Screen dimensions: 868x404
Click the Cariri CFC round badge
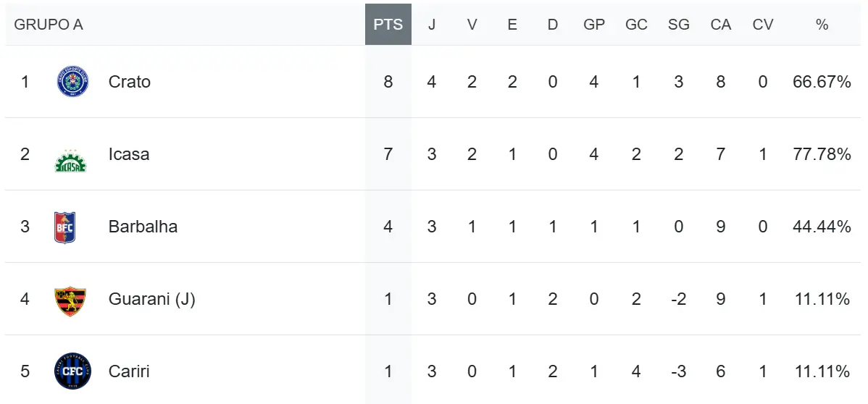pos(72,371)
